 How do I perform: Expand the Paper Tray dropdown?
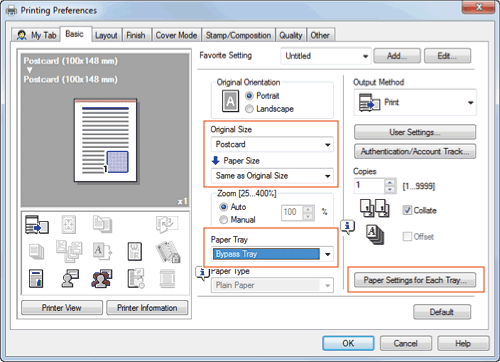tap(272, 254)
